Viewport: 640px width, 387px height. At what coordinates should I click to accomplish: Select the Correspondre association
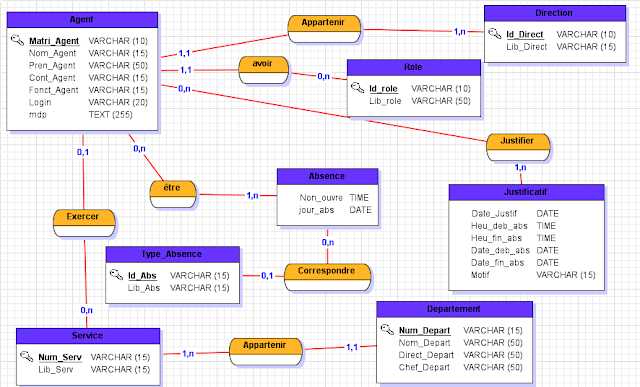pos(327,277)
